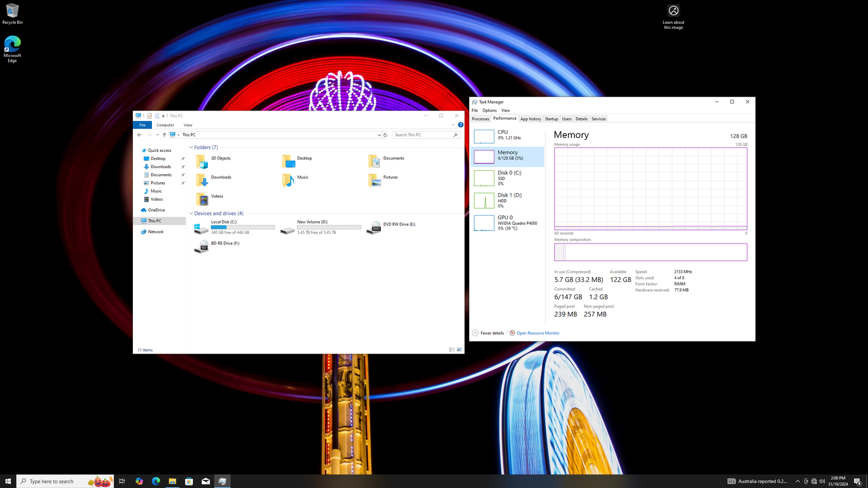The width and height of the screenshot is (868, 488).
Task: Expand the File Explorer ribbon with the chevron
Action: coord(454,125)
